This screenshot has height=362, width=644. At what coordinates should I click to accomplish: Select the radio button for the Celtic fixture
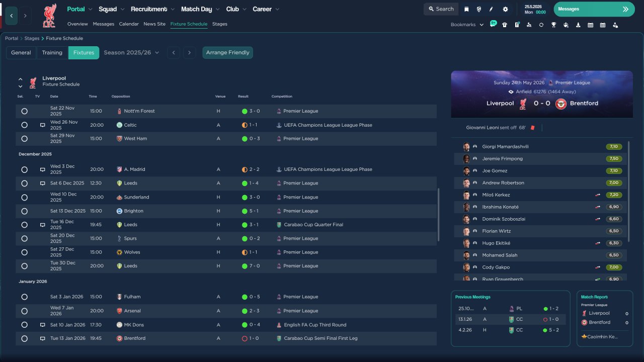(24, 125)
